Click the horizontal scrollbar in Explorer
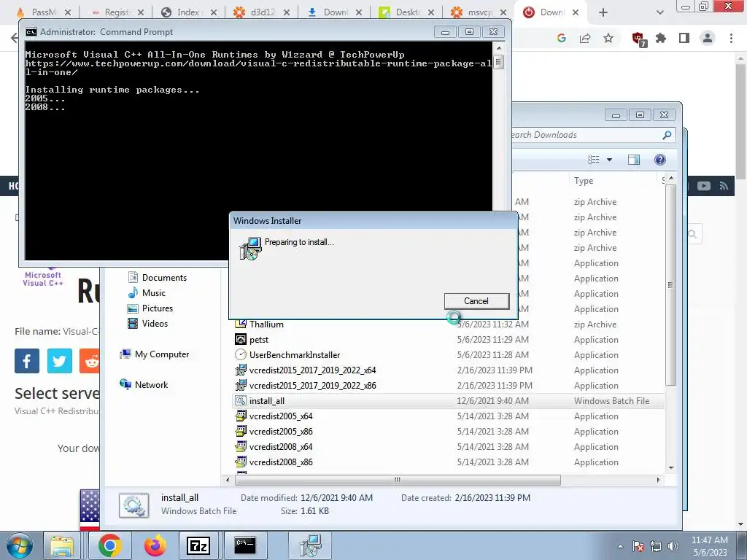 [x=398, y=480]
